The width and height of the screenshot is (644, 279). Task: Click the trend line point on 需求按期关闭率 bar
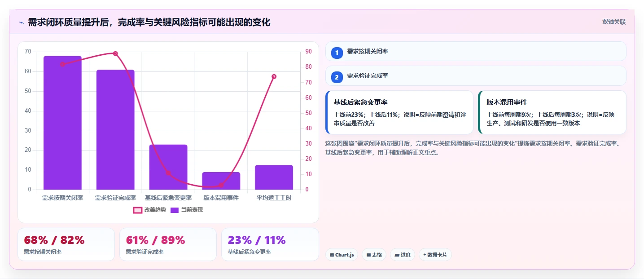click(x=62, y=64)
